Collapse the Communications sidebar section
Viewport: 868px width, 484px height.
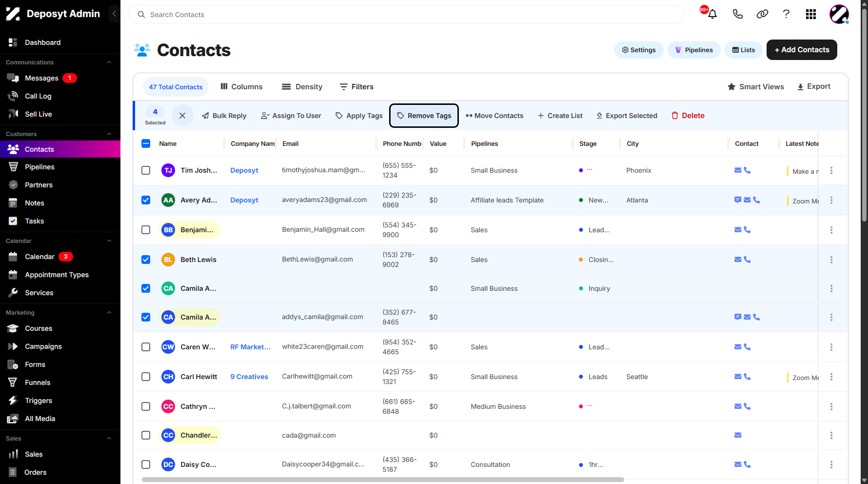tap(109, 62)
